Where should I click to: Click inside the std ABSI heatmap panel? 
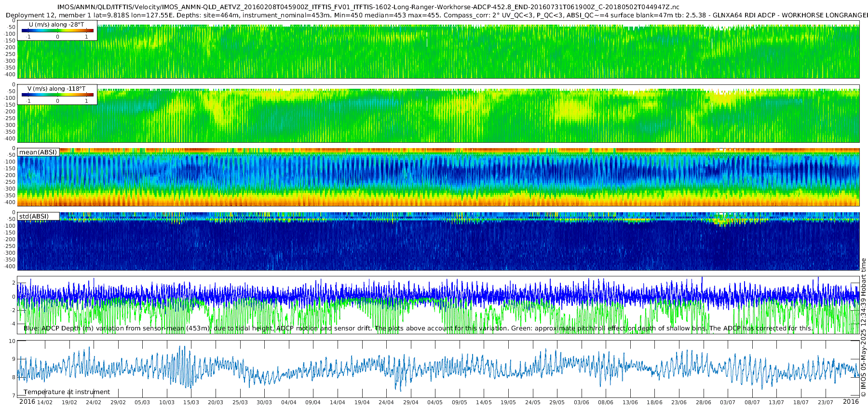(x=438, y=241)
